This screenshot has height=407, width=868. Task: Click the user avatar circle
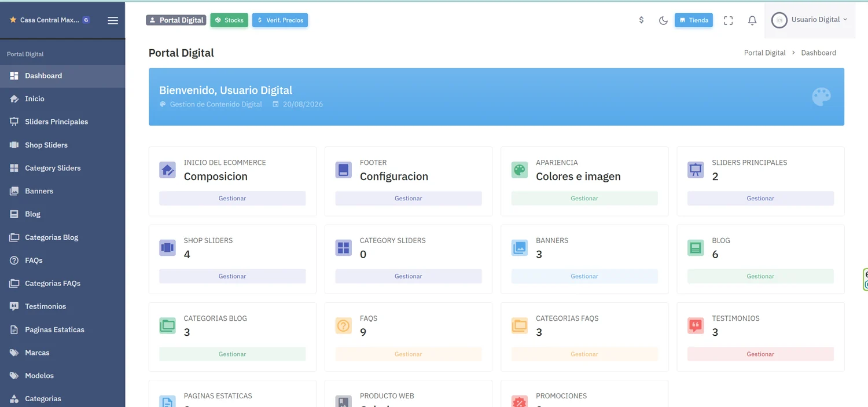[779, 20]
